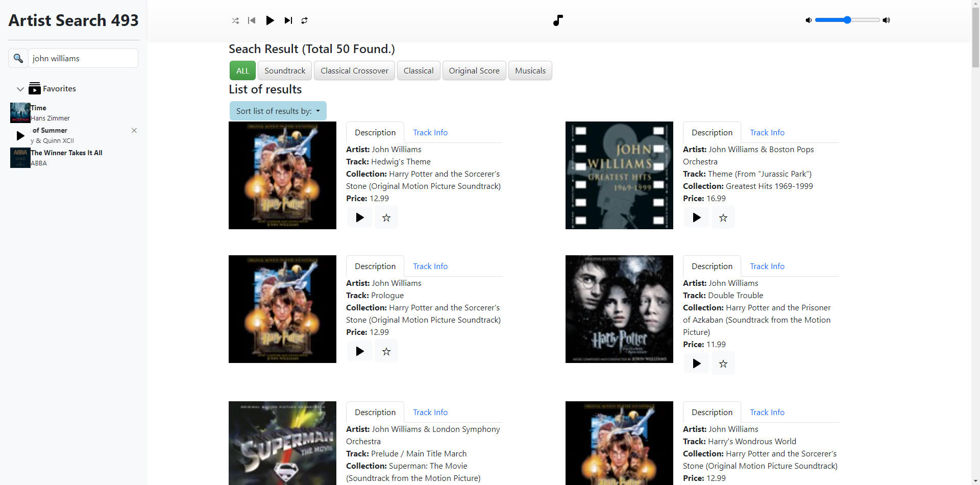The width and height of the screenshot is (980, 485).
Task: Collapse the Favorites section chevron
Action: tap(20, 89)
